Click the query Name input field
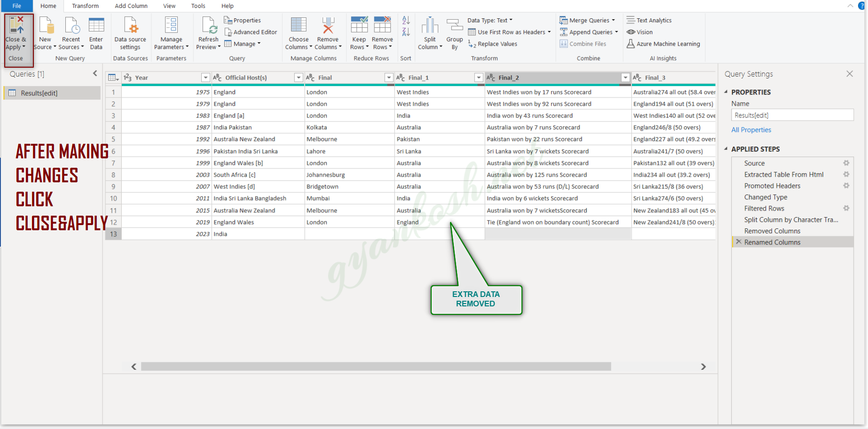Screen dimensions: 868x429 [792, 115]
